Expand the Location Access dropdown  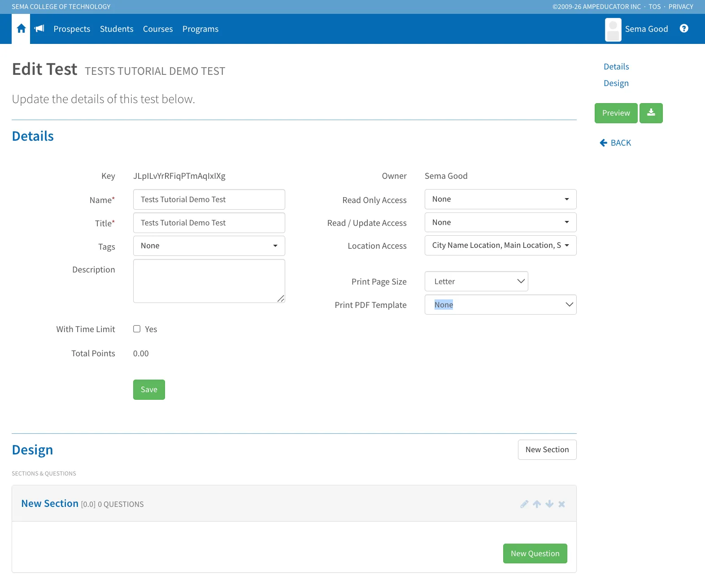(500, 245)
